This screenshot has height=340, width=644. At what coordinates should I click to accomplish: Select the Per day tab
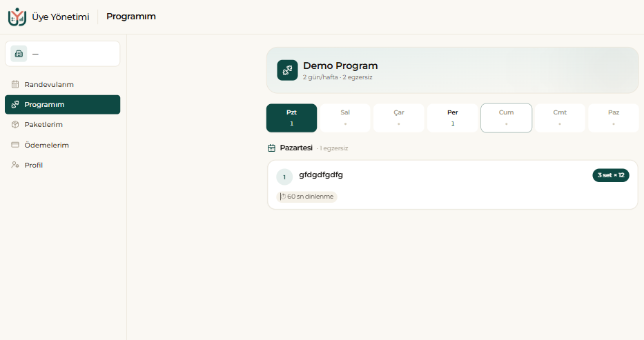(453, 118)
